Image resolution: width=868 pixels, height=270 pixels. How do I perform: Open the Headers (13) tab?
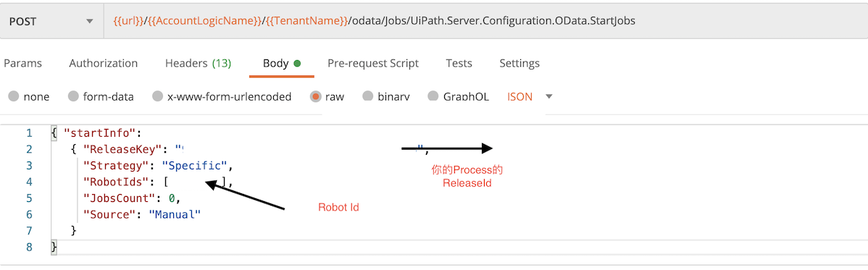click(x=199, y=63)
